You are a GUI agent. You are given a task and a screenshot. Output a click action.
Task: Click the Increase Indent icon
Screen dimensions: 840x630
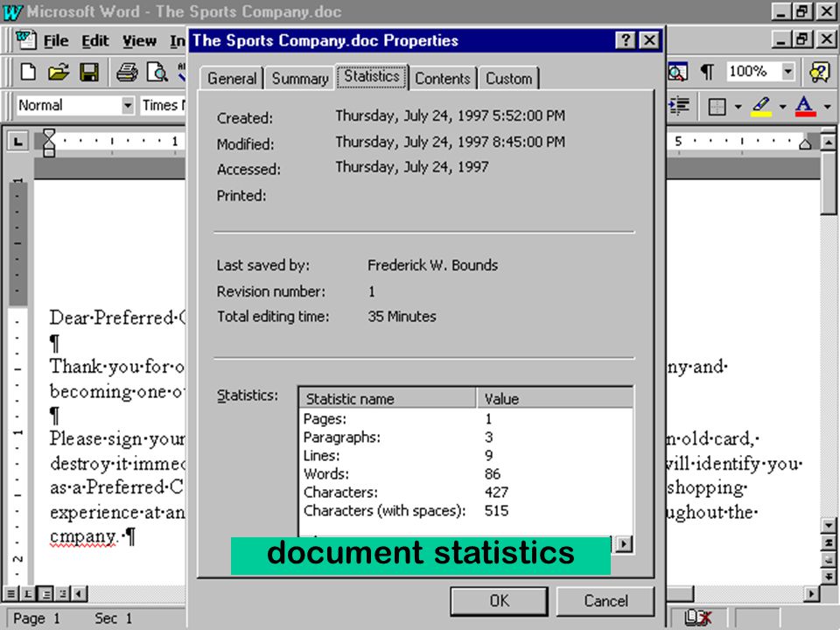tap(679, 106)
